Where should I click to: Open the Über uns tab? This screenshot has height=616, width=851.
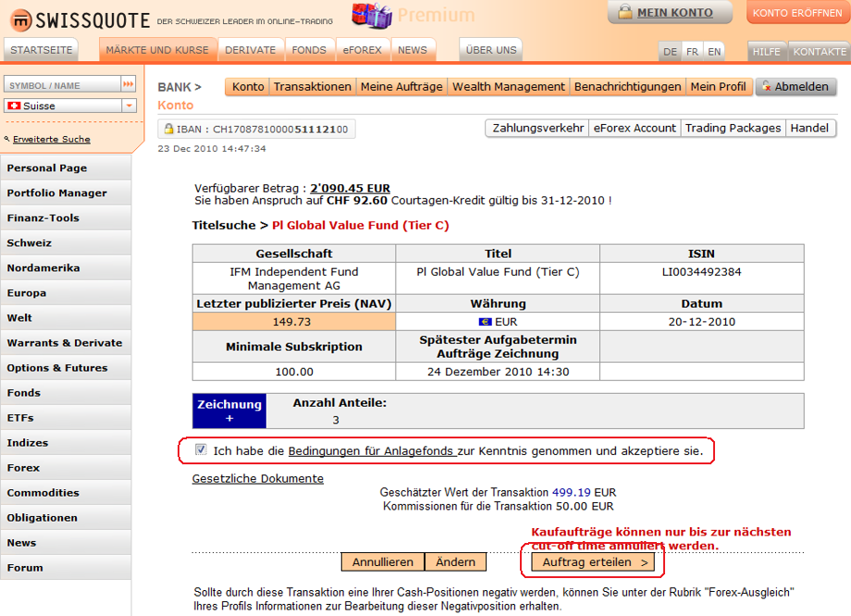coord(491,50)
